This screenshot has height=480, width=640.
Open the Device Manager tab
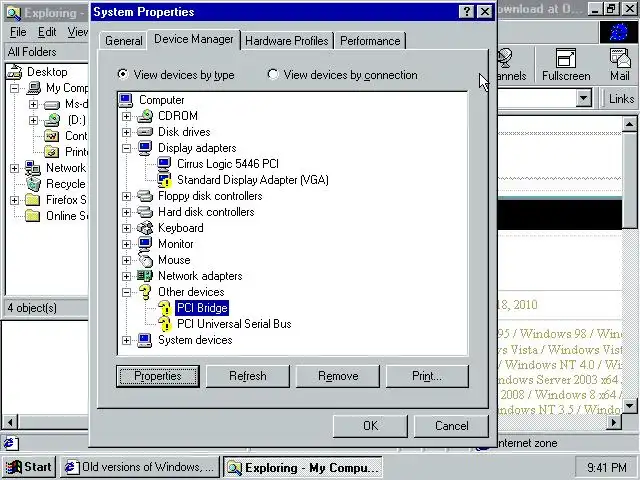[x=194, y=39]
